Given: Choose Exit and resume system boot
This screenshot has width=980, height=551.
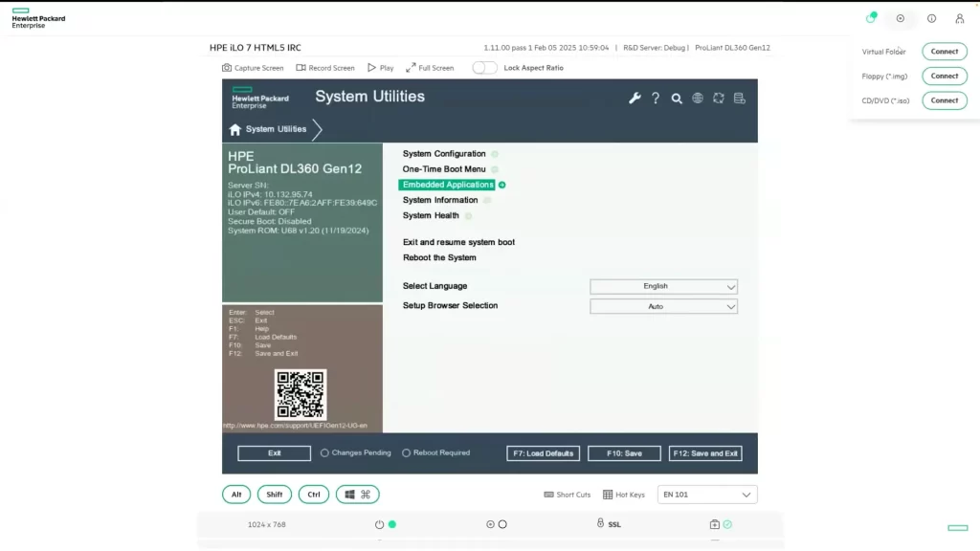Looking at the screenshot, I should coord(458,242).
